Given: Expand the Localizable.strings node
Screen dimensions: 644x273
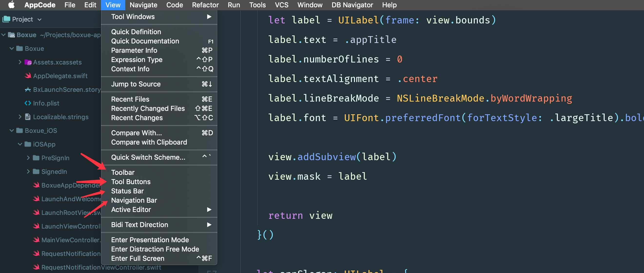Looking at the screenshot, I should click(x=20, y=117).
